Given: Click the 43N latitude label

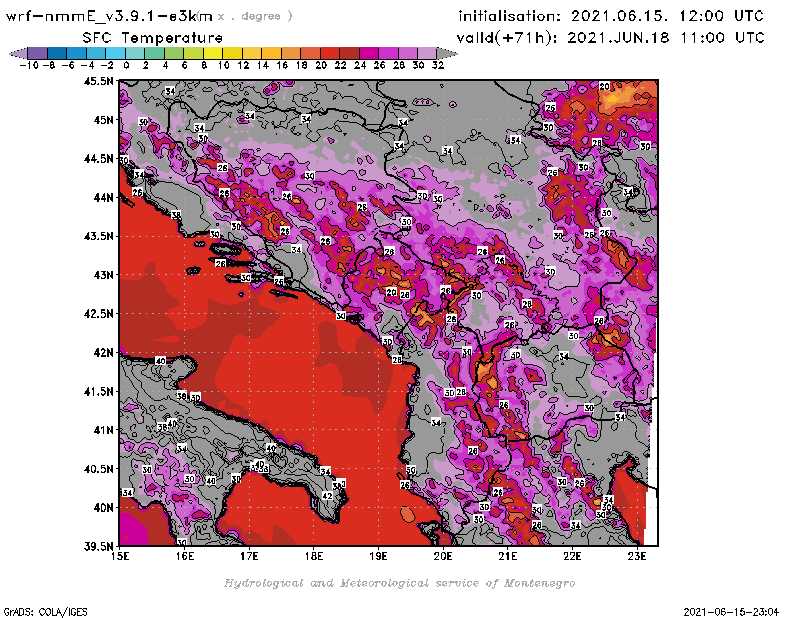Looking at the screenshot, I should [104, 275].
